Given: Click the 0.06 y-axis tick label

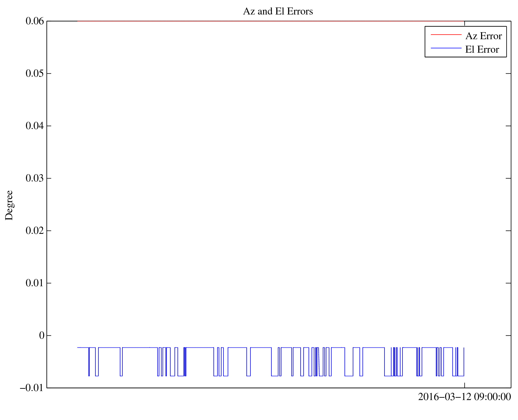Looking at the screenshot, I should pos(34,21).
